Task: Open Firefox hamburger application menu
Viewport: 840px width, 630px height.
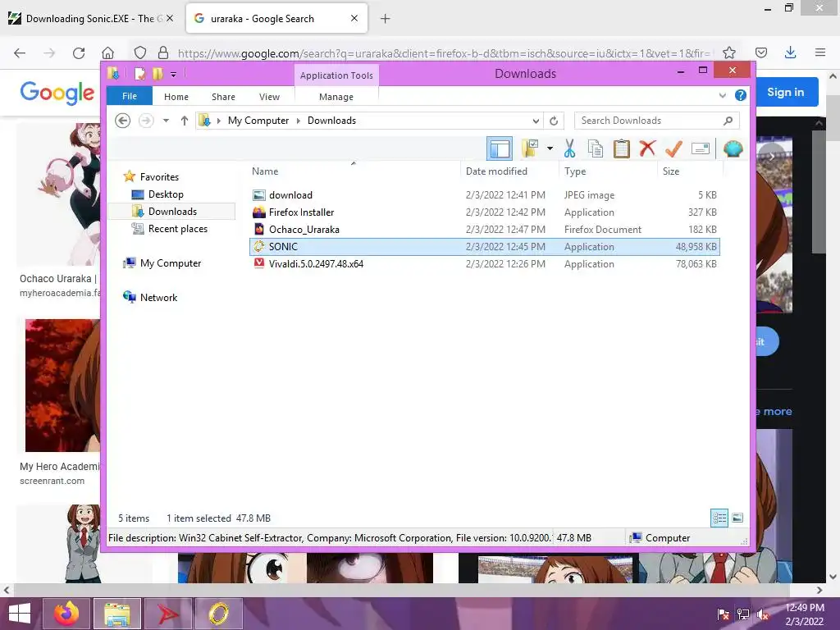Action: [819, 52]
